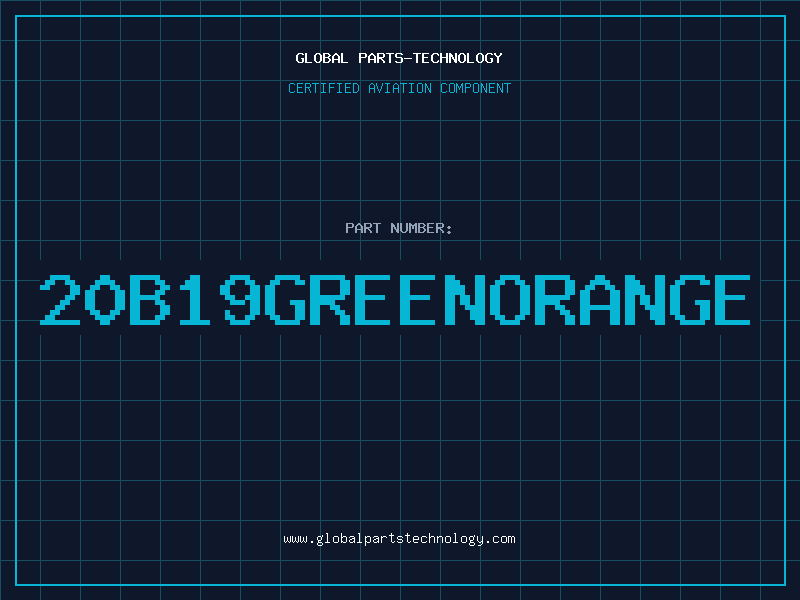
Task: Click the 'PART NUMBER:' label
Action: pos(399,228)
